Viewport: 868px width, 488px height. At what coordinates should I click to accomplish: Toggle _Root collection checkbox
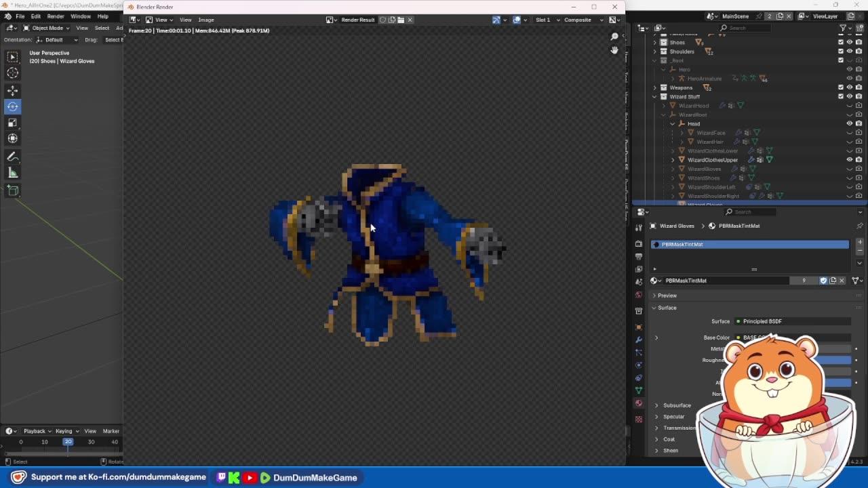841,60
